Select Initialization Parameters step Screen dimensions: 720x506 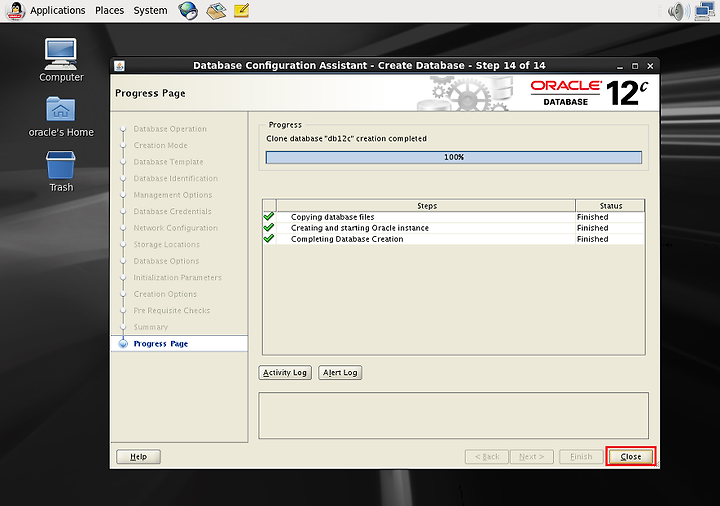[x=178, y=277]
